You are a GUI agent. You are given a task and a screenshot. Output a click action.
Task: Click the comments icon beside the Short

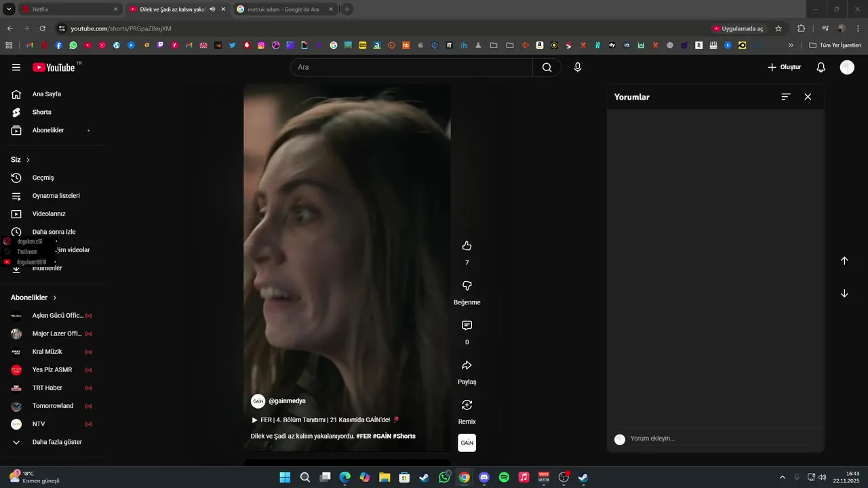tap(467, 326)
